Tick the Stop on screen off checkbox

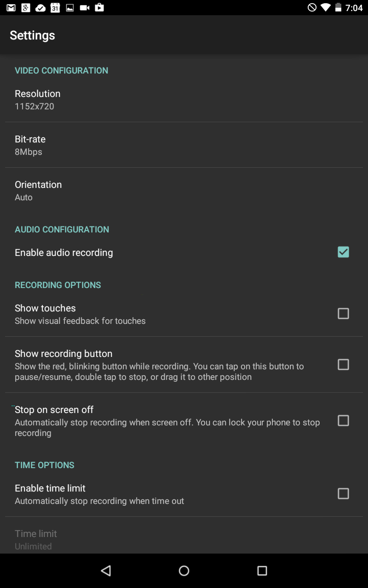[x=343, y=420]
